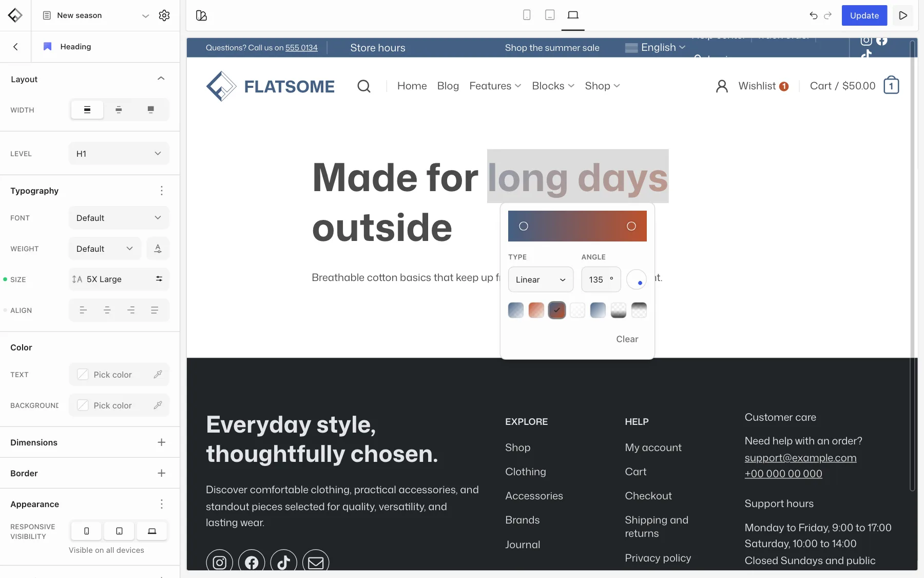Toggle tablet visibility
The height and width of the screenshot is (578, 924).
click(119, 531)
